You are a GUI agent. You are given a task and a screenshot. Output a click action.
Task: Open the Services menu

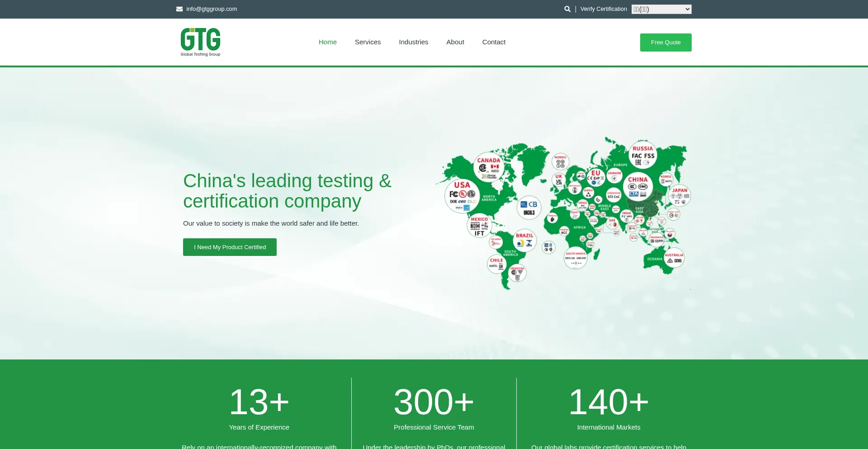pyautogui.click(x=368, y=42)
